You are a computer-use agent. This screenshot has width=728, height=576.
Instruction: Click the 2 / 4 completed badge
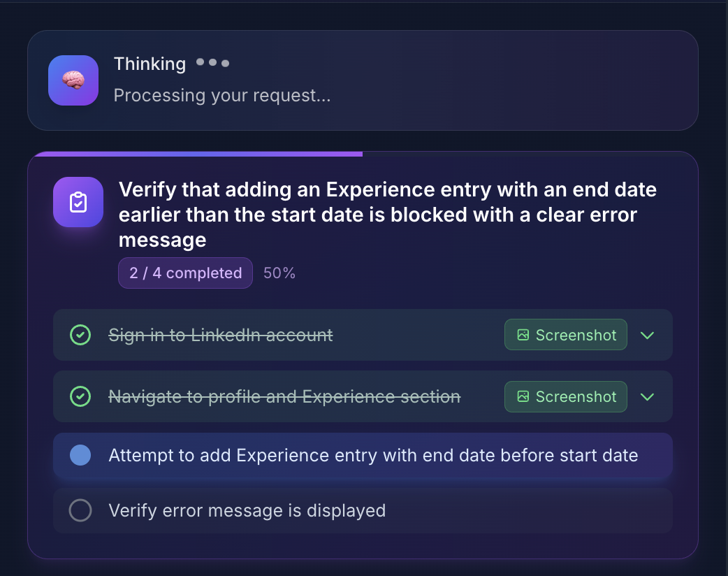(x=185, y=273)
